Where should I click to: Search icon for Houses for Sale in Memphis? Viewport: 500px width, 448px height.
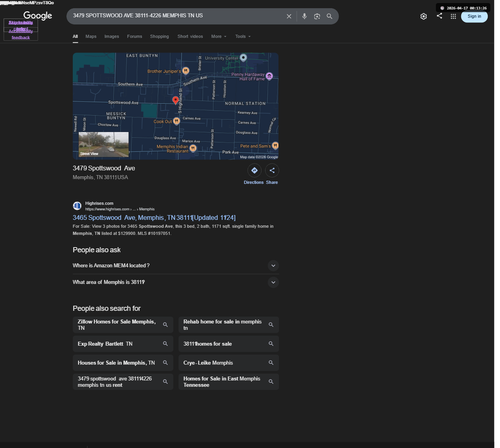(x=165, y=363)
